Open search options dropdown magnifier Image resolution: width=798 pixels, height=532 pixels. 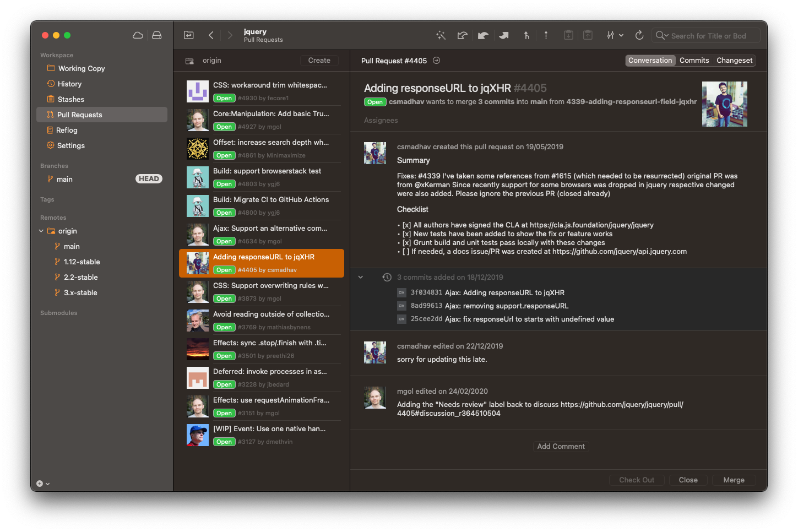coord(661,35)
